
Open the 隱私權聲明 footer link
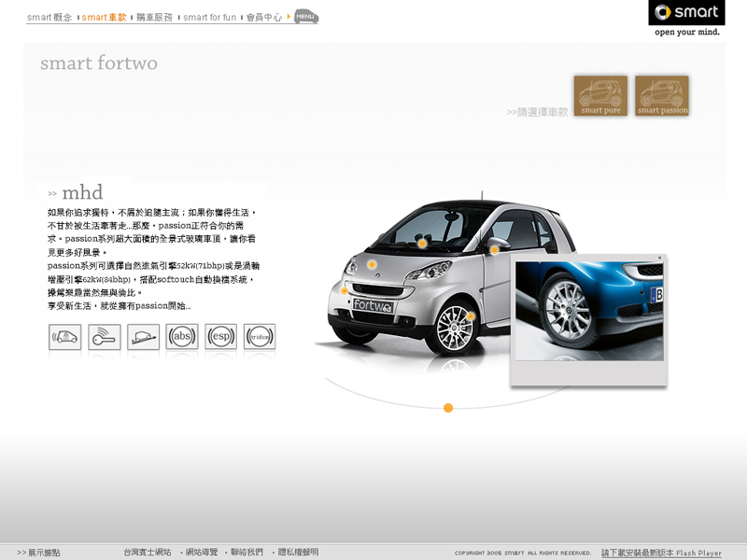pos(298,552)
